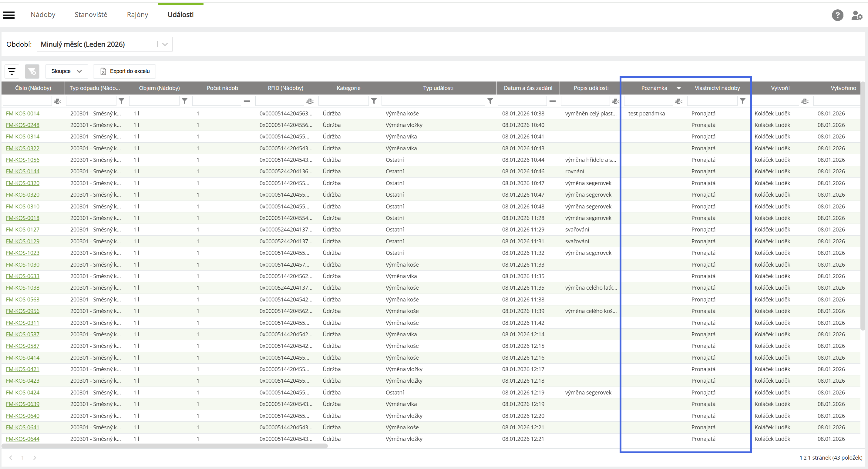Clear filters with the crossed funnel icon

[32, 71]
